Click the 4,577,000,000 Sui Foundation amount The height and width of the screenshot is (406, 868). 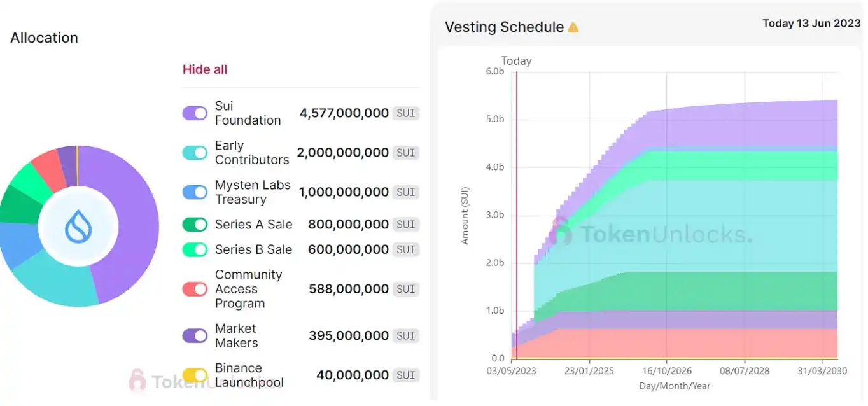click(x=344, y=113)
